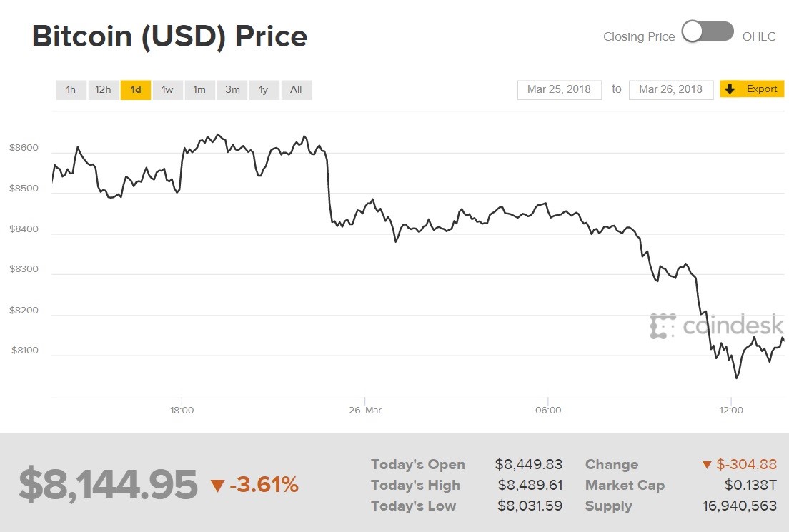Click the Mar 26, 2018 end date field

(670, 89)
